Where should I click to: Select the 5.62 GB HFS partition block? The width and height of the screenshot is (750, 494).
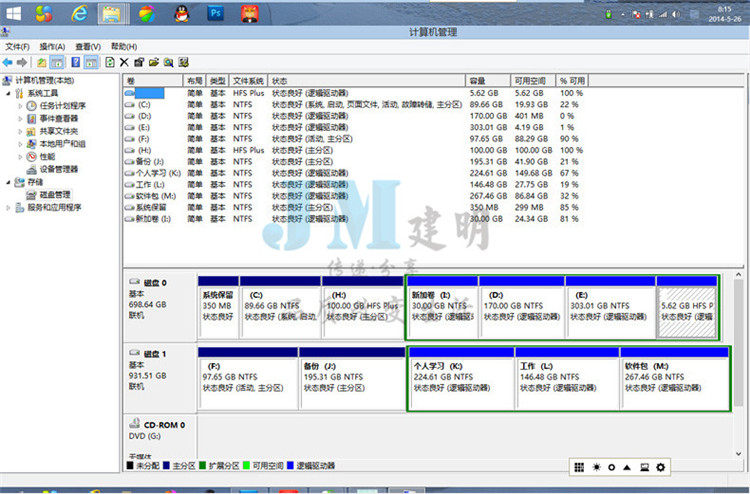(687, 307)
